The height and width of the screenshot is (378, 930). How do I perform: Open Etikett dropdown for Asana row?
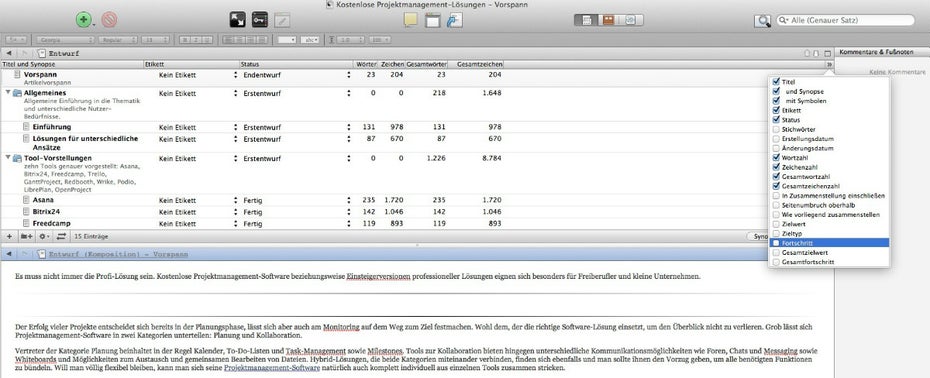tap(235, 201)
